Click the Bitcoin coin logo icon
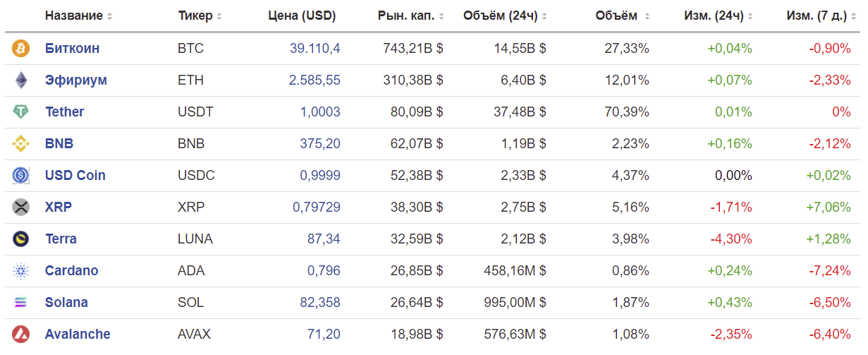 (x=20, y=49)
